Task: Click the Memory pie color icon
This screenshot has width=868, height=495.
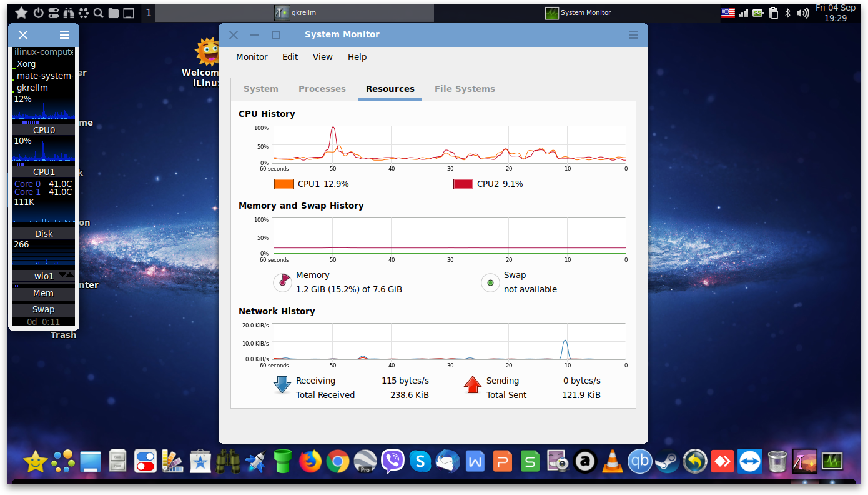Action: tap(283, 282)
